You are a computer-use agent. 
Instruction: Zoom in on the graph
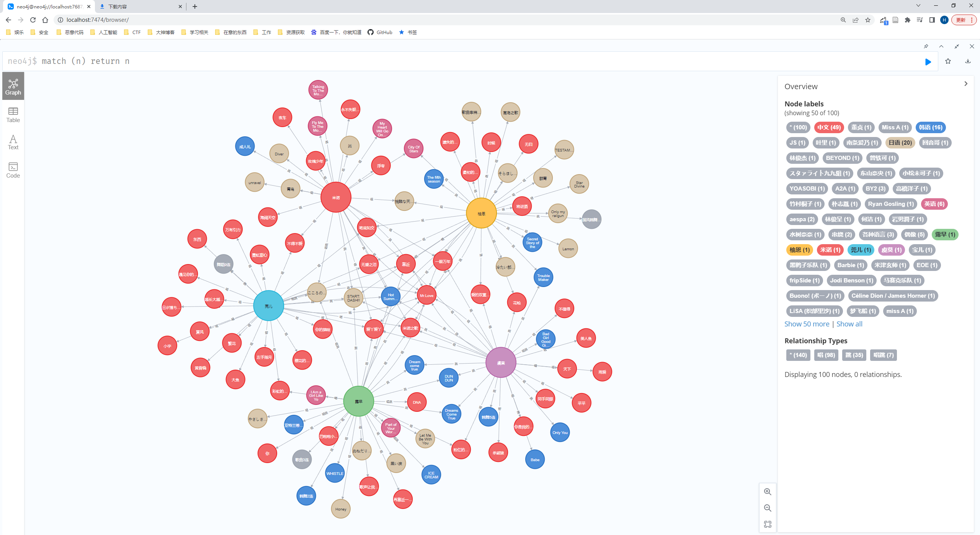point(768,492)
